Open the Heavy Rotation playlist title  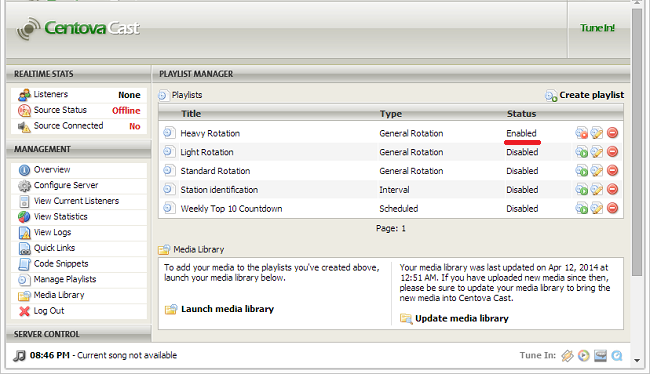coord(210,134)
